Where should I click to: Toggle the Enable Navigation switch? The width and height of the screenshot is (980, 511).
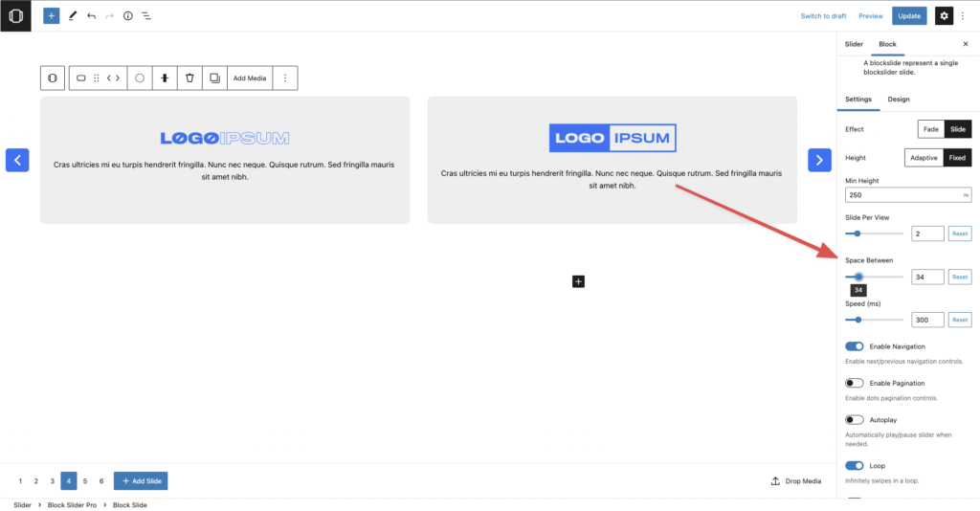pyautogui.click(x=855, y=346)
